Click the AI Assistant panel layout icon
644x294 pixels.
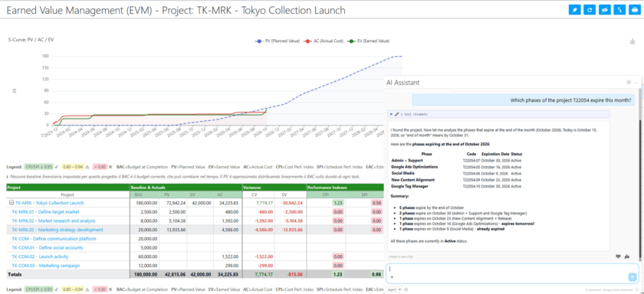tap(629, 83)
